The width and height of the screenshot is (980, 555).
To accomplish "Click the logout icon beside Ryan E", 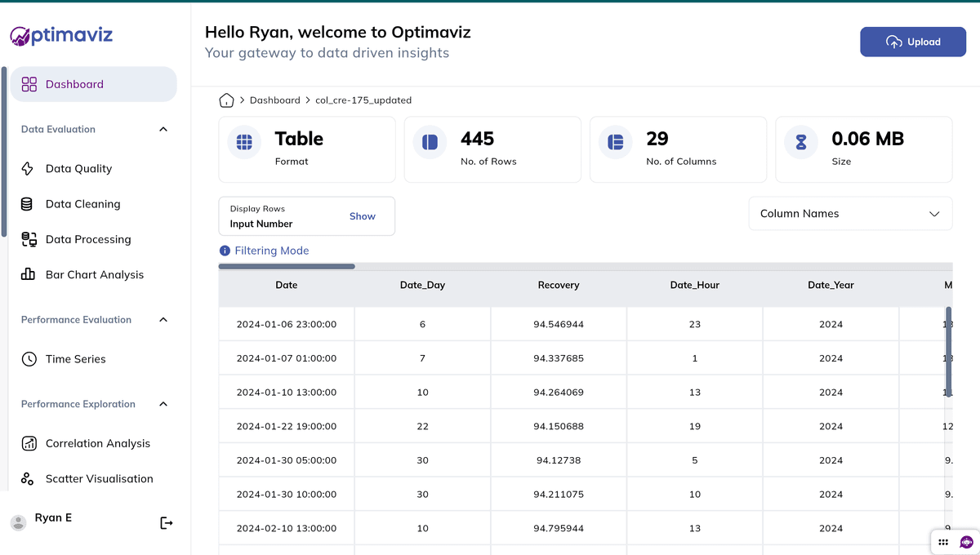I will (167, 523).
